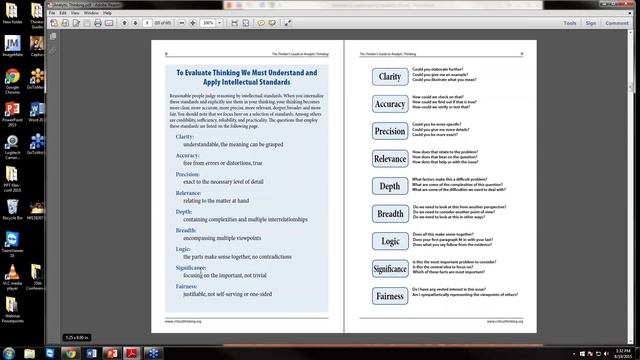The image size is (640, 360).
Task: Click the Save file toolbar icon
Action: tap(87, 23)
